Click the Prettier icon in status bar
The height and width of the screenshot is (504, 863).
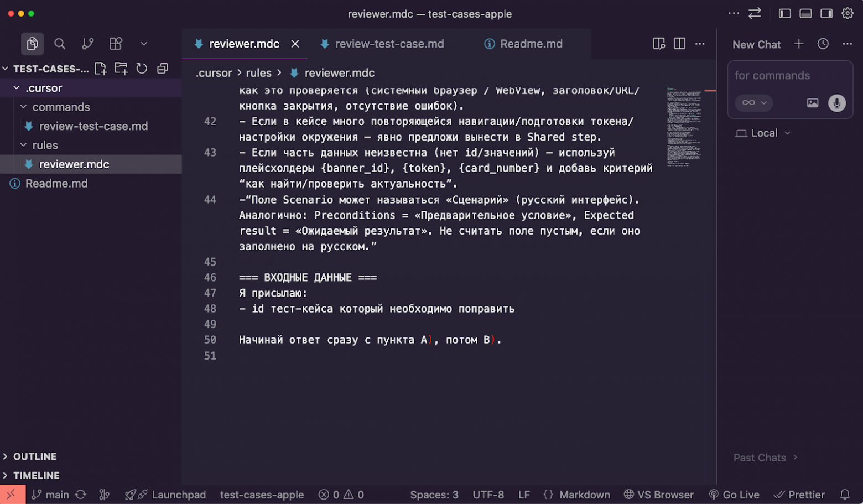tap(799, 495)
